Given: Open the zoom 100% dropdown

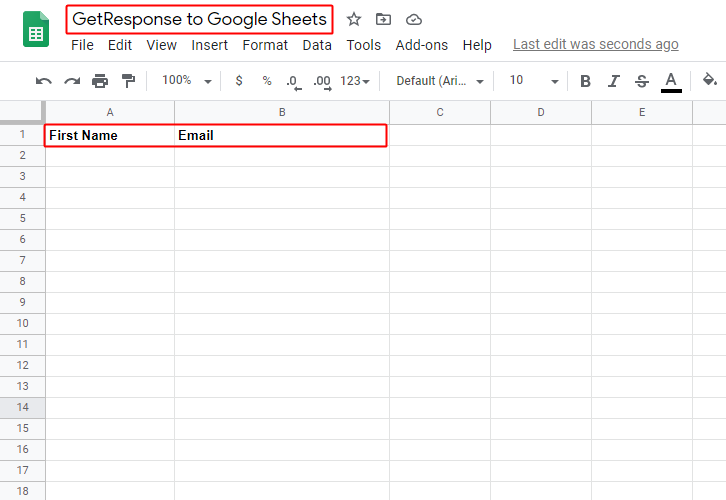Looking at the screenshot, I should tap(187, 81).
